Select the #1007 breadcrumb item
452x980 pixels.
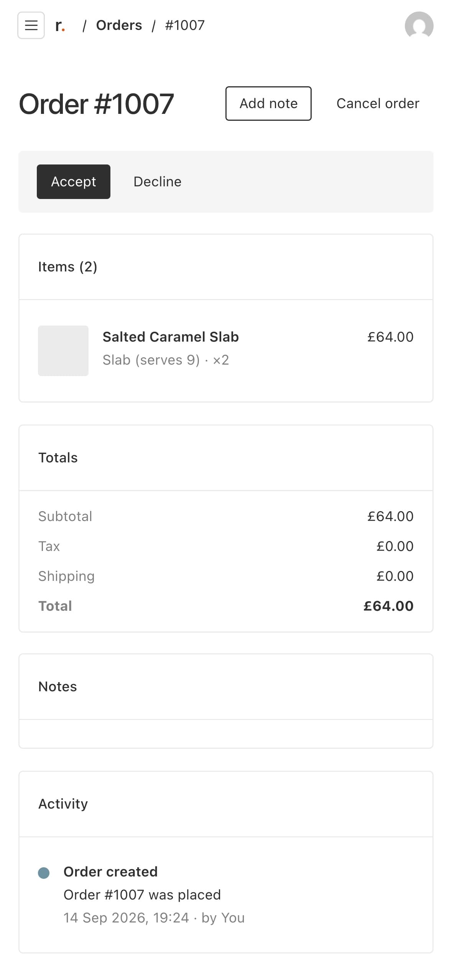pos(185,25)
